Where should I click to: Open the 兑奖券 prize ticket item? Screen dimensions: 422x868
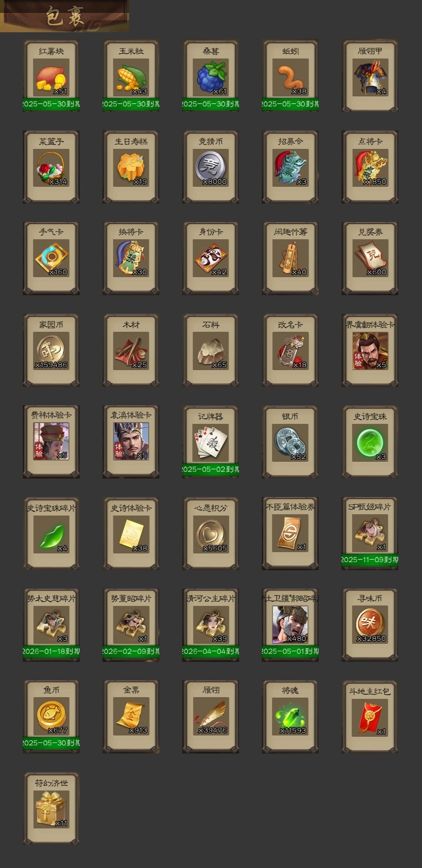click(370, 258)
